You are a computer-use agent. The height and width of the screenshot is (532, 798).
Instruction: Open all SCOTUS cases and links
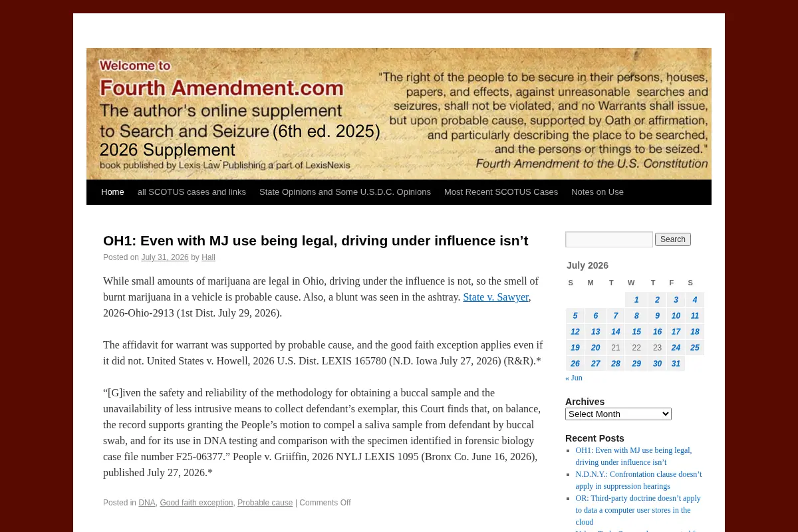coord(192,192)
